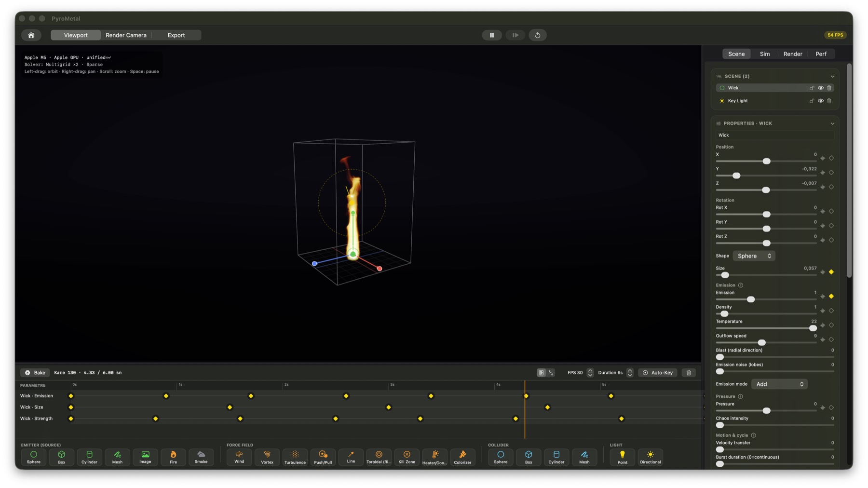Open the Export tab

(176, 35)
